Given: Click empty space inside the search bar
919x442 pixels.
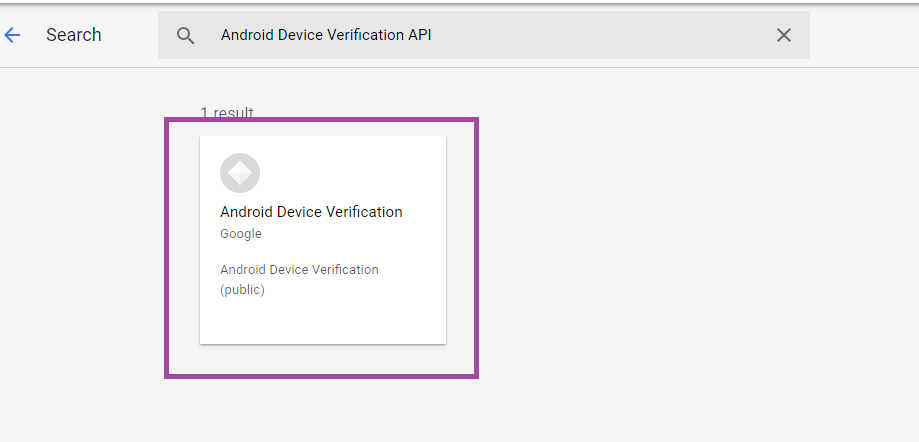Looking at the screenshot, I should (600, 35).
